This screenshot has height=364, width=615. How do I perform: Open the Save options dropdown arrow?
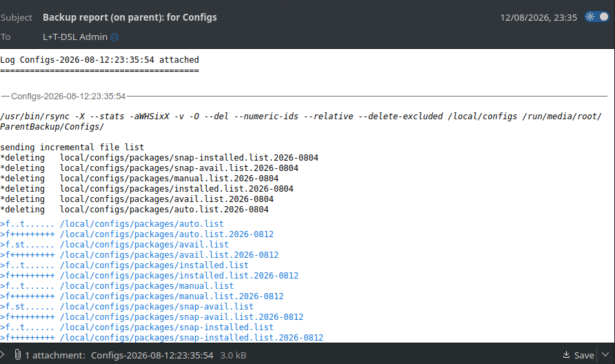coord(605,354)
